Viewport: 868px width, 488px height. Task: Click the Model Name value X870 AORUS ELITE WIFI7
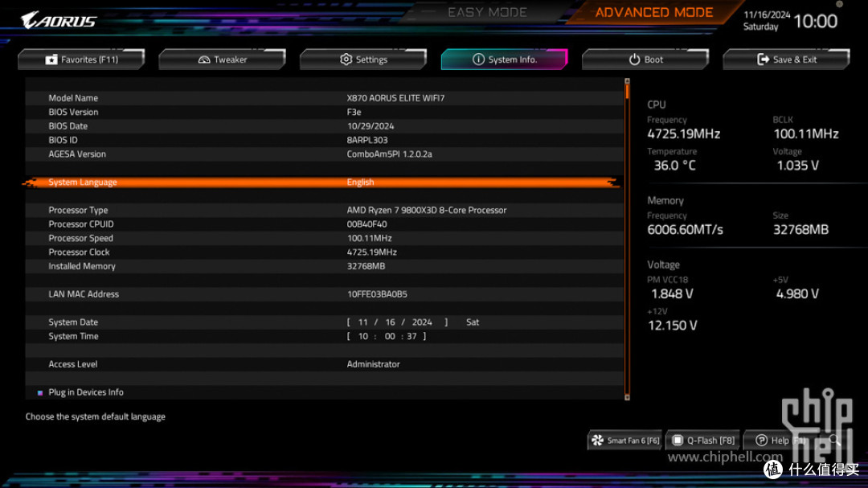(x=395, y=98)
